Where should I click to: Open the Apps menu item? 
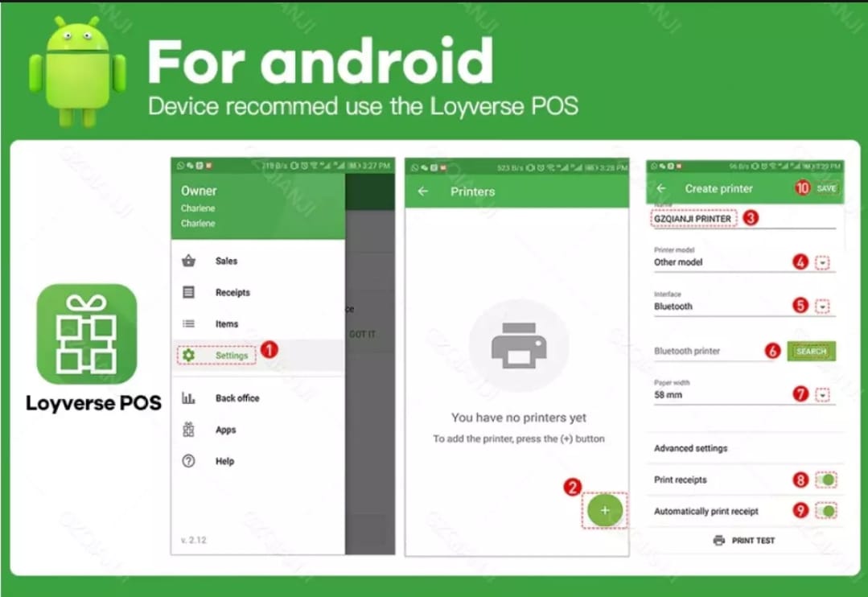point(258,429)
